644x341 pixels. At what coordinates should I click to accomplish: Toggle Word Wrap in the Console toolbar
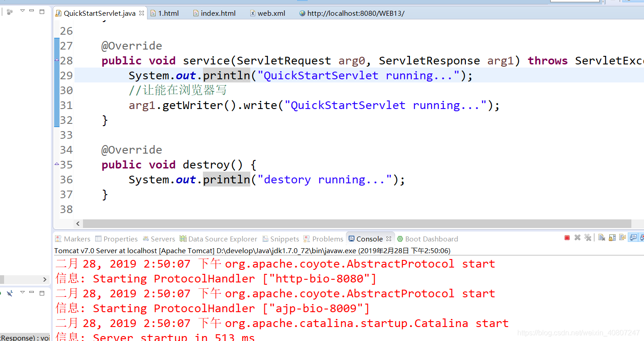point(622,237)
